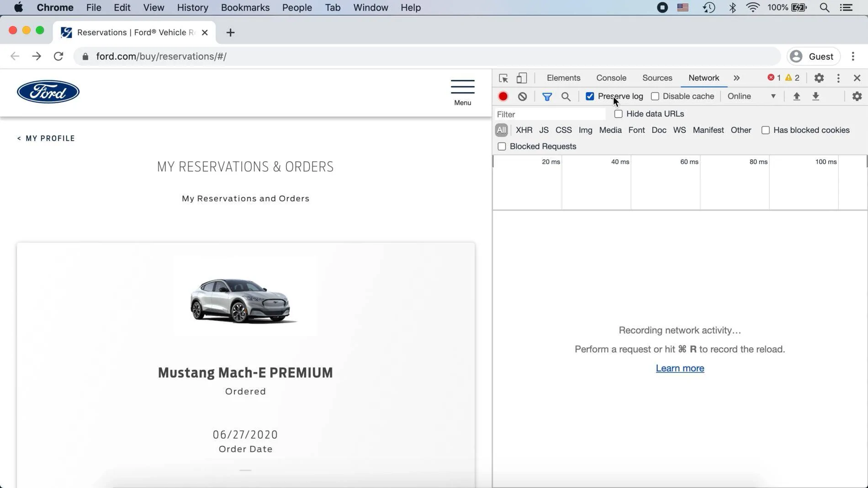This screenshot has height=488, width=868.
Task: Click the address bar URL
Action: point(161,57)
